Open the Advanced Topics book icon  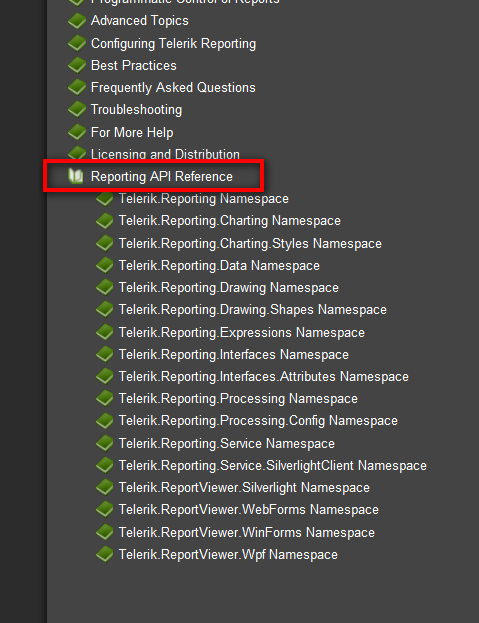point(77,21)
